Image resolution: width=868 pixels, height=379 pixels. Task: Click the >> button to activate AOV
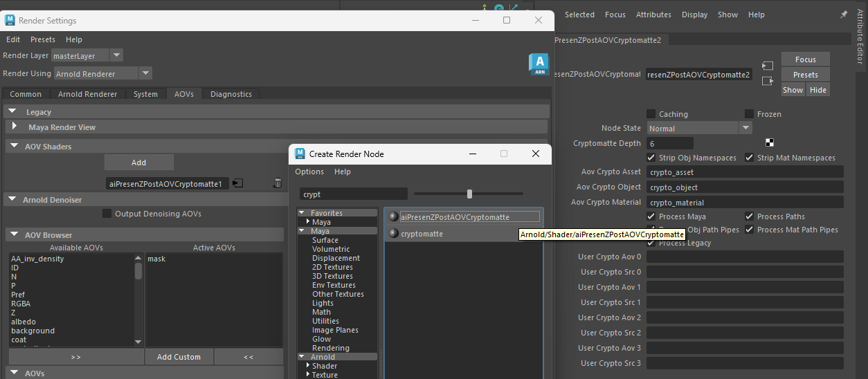point(75,357)
